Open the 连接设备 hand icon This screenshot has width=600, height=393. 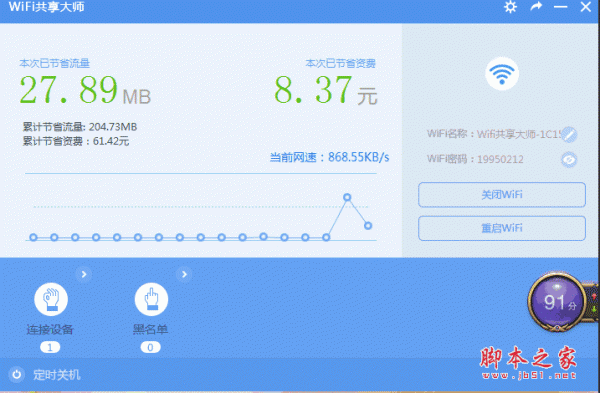click(51, 299)
